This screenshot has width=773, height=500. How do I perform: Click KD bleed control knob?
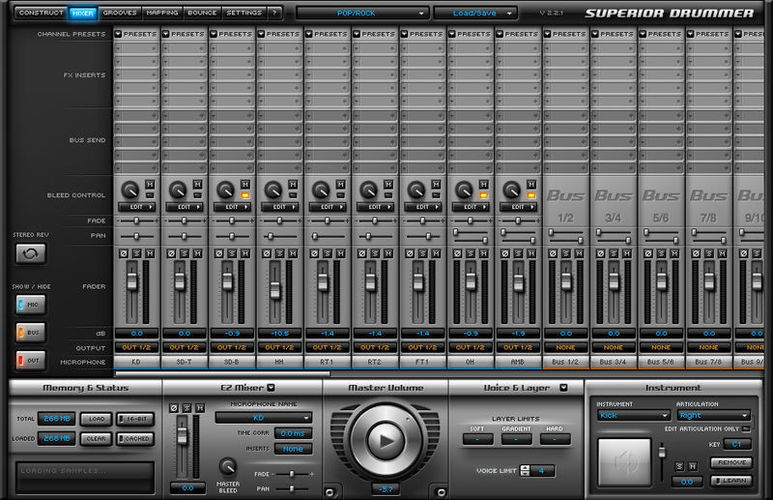click(130, 190)
